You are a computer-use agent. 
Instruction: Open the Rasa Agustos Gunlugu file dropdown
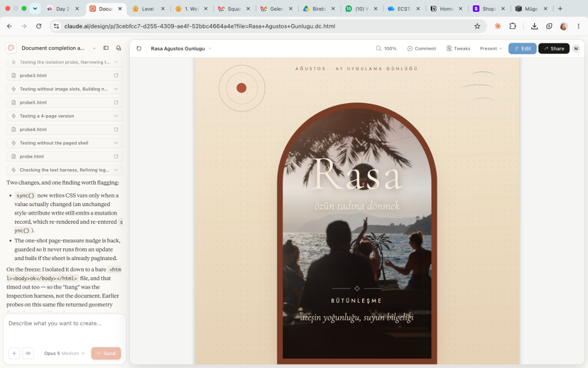[x=181, y=49]
